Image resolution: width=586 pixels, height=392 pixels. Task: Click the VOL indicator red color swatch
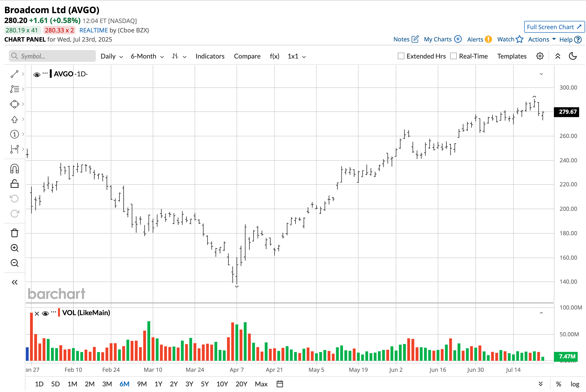click(59, 313)
